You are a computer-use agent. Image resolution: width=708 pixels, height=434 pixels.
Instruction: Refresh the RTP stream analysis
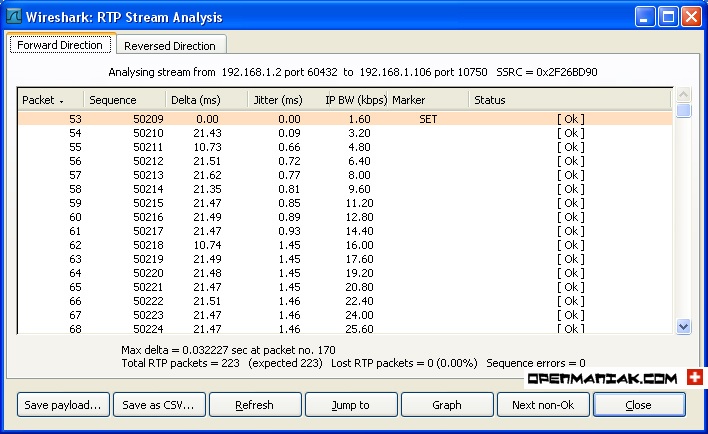[x=255, y=405]
